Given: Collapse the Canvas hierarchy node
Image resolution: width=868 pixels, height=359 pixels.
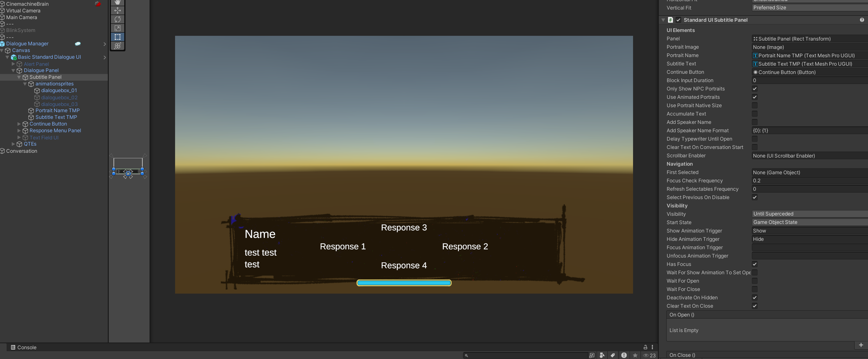Looking at the screenshot, I should tap(2, 50).
